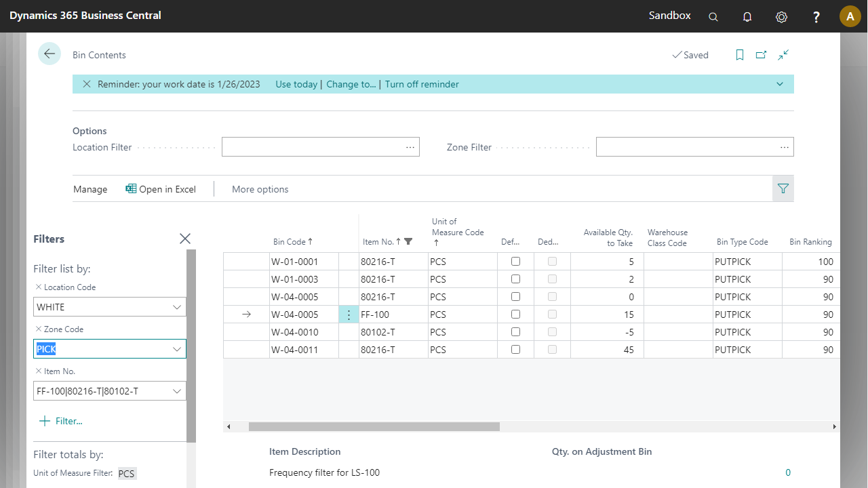Click scrollbar right arrow
The height and width of the screenshot is (488, 868).
pos(835,427)
